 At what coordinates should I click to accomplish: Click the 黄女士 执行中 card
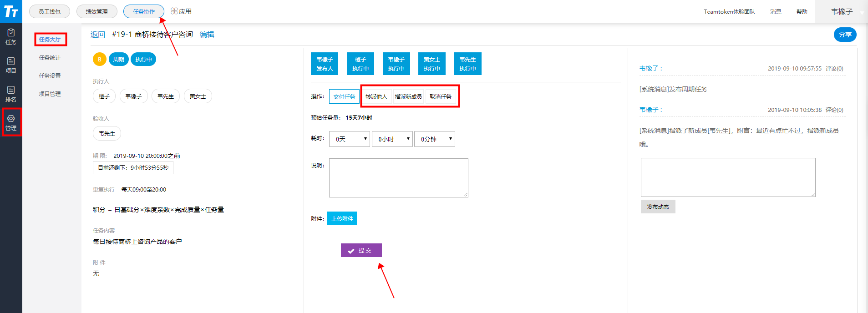pos(432,64)
